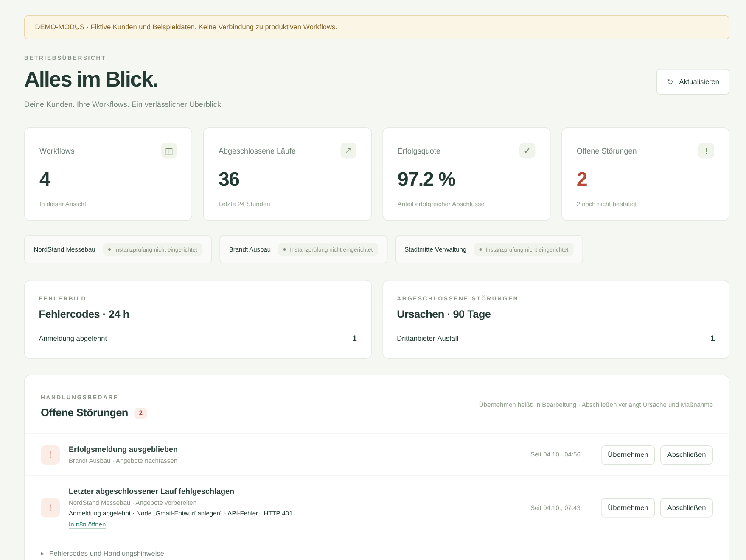Click 'Seit 04.10., 04:56' timestamp
The height and width of the screenshot is (560, 746).
tap(555, 455)
